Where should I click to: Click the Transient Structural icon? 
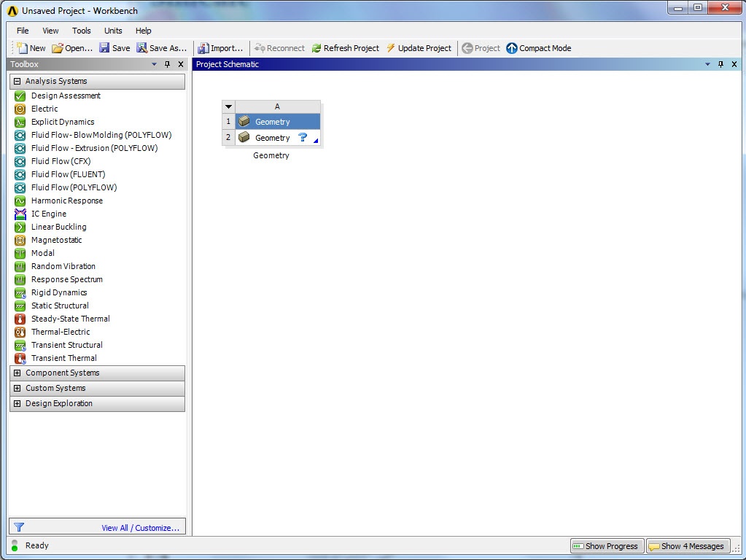click(x=20, y=345)
